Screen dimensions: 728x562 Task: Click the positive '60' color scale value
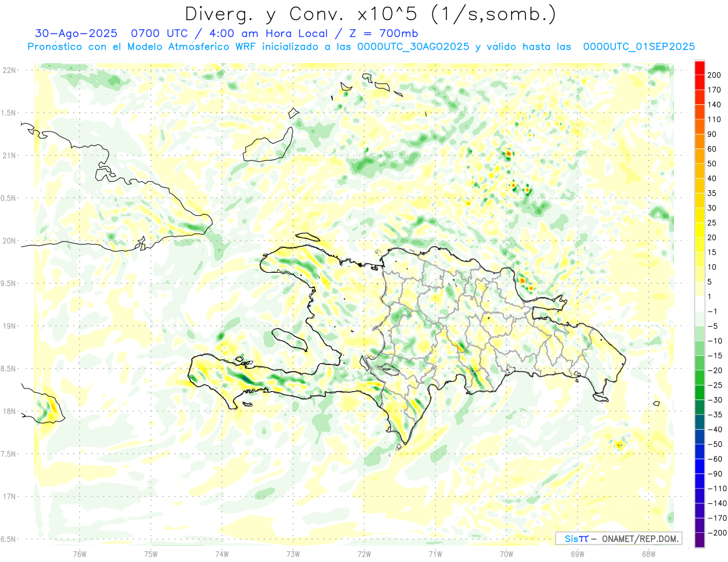click(x=713, y=149)
